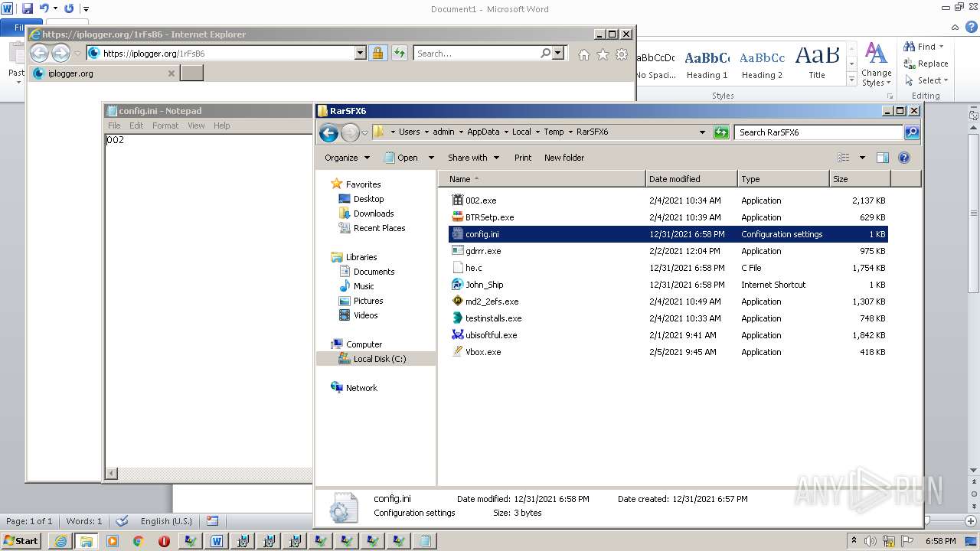Open the Notepad Help menu
Screen dimensions: 980x551
(221, 126)
